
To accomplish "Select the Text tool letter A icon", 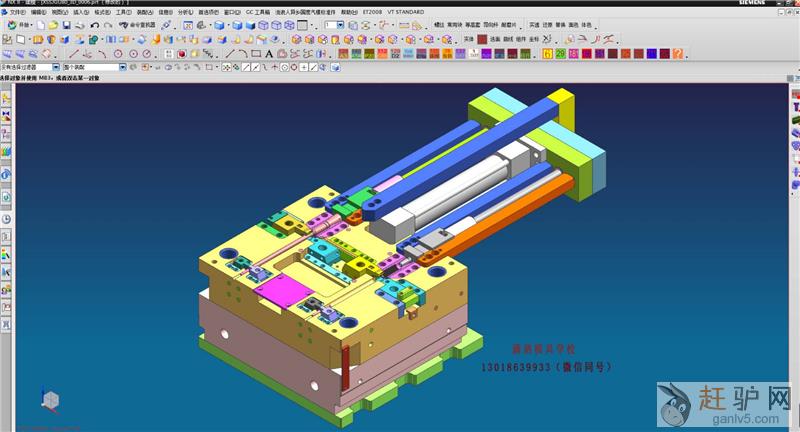I will [269, 53].
